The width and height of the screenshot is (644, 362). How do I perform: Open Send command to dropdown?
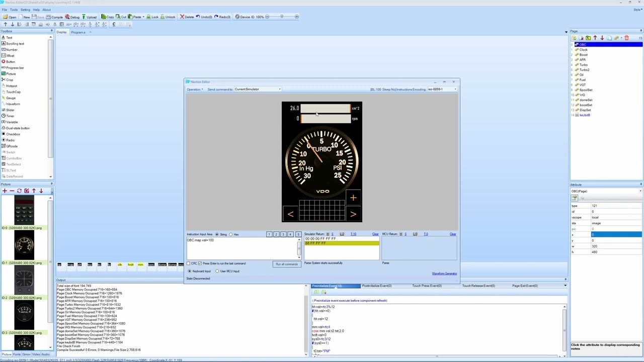click(257, 89)
